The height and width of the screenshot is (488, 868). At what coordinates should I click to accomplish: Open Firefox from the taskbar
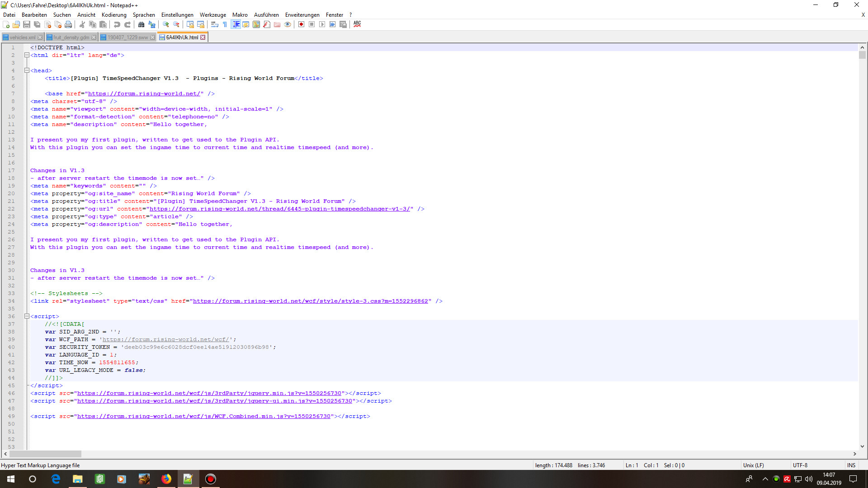coord(166,479)
